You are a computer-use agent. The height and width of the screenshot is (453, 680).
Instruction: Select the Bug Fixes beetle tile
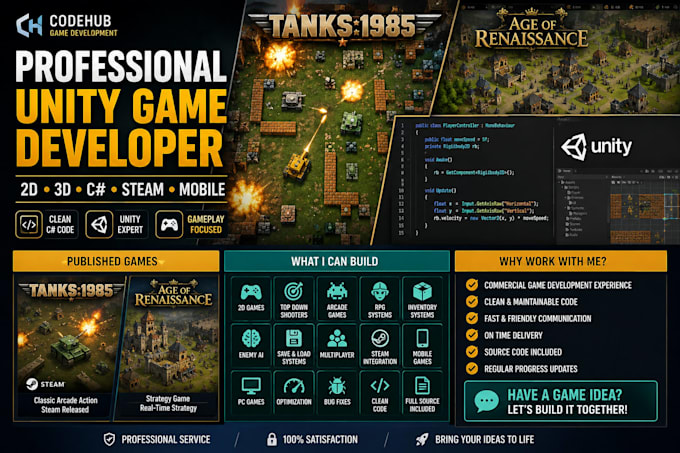point(337,392)
